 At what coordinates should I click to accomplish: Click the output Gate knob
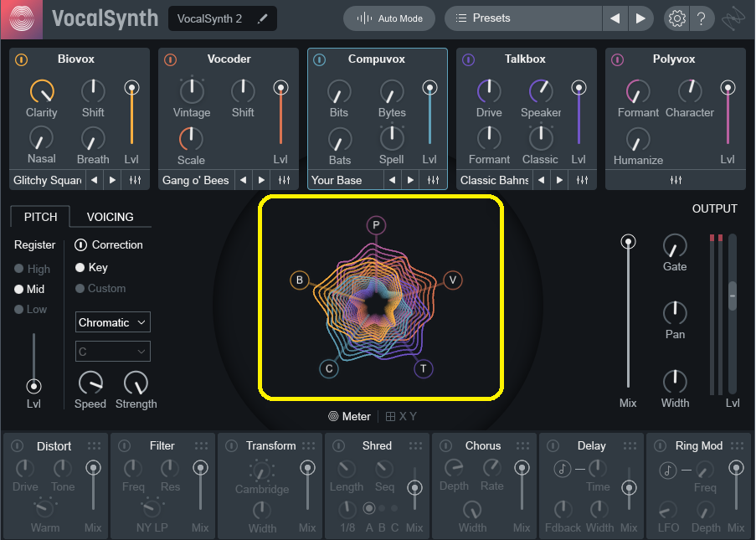point(675,246)
